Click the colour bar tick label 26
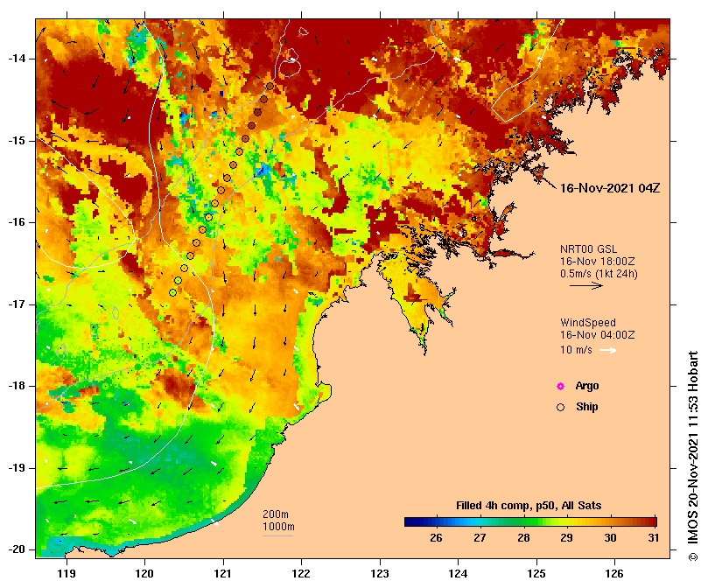708x588 pixels. tap(436, 538)
